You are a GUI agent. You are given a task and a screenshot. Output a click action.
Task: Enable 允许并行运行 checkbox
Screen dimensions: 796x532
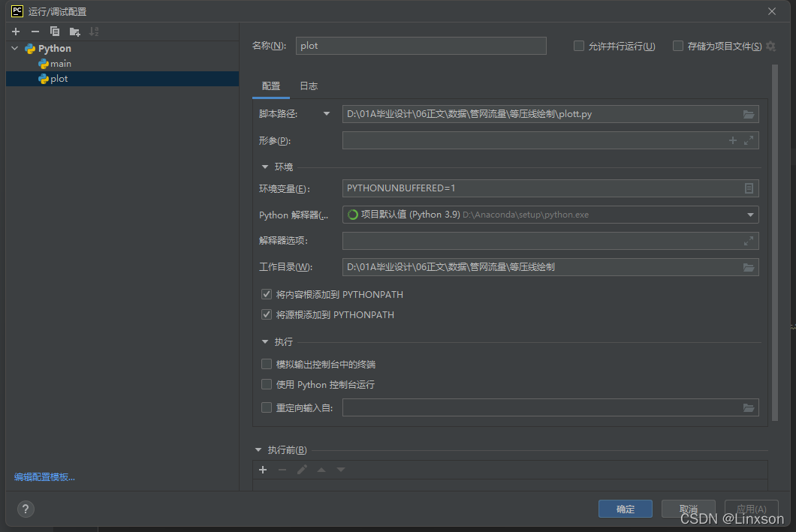[579, 47]
